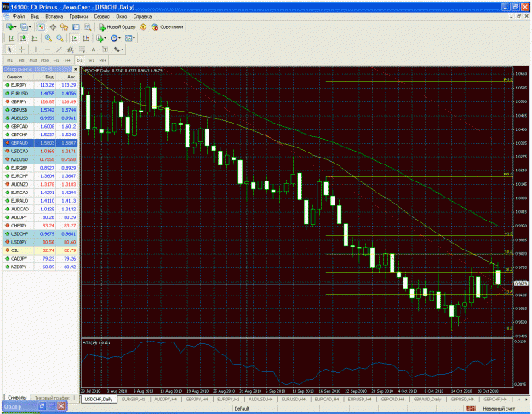Switch to the Тиковый график tab

point(52,397)
